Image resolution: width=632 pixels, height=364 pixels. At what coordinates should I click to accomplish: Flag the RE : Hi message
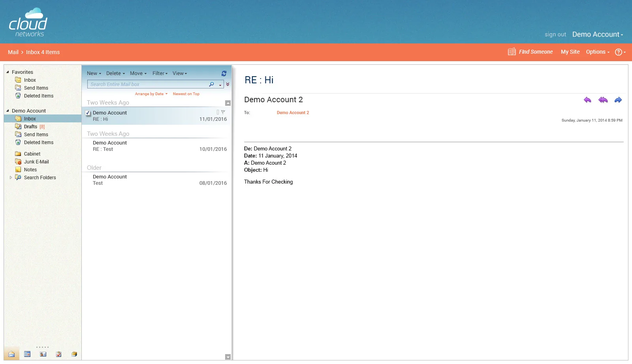tap(223, 112)
